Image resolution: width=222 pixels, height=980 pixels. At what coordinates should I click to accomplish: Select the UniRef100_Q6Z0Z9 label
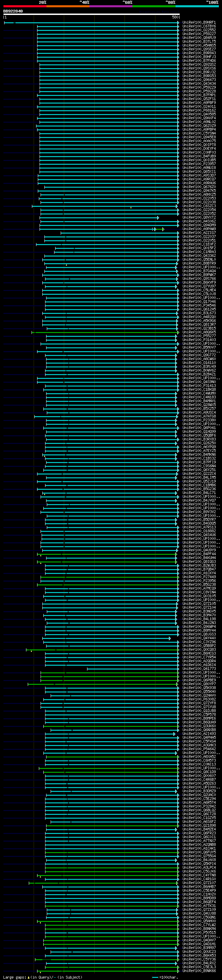tap(199, 125)
